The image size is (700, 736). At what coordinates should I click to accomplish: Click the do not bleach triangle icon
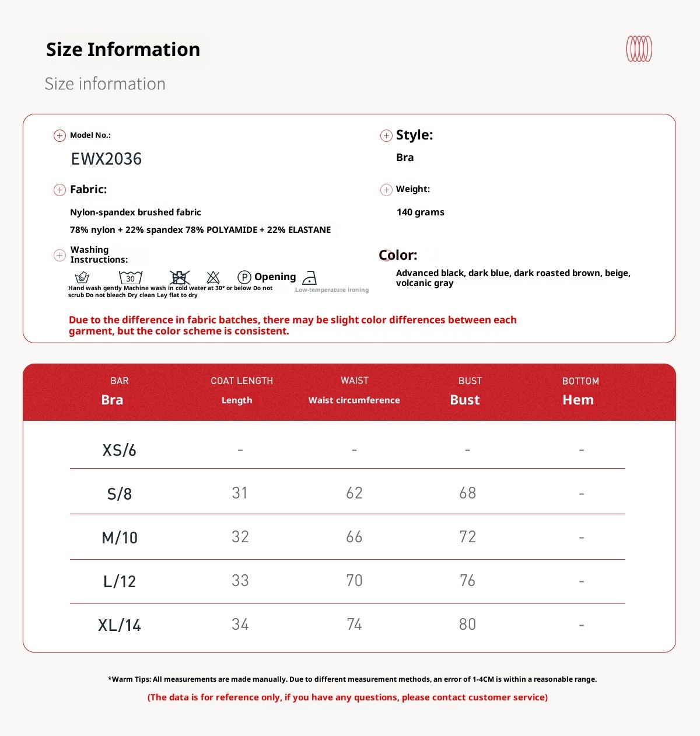pyautogui.click(x=213, y=277)
